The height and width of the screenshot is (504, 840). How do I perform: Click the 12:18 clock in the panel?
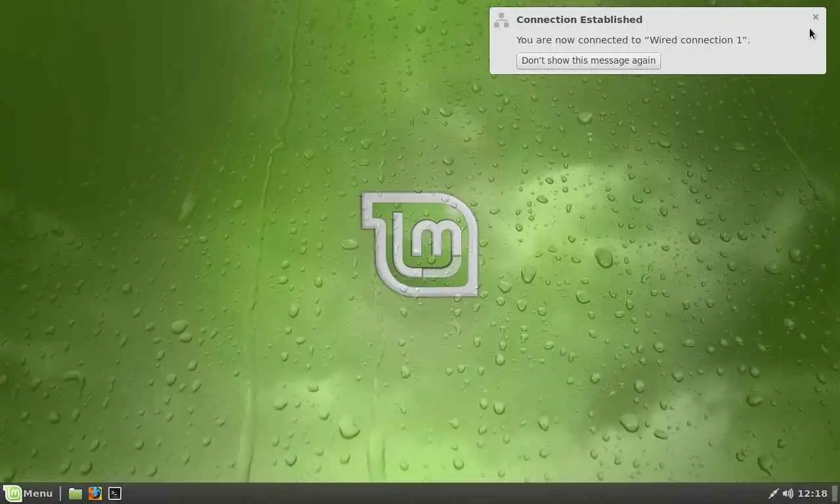pos(812,493)
